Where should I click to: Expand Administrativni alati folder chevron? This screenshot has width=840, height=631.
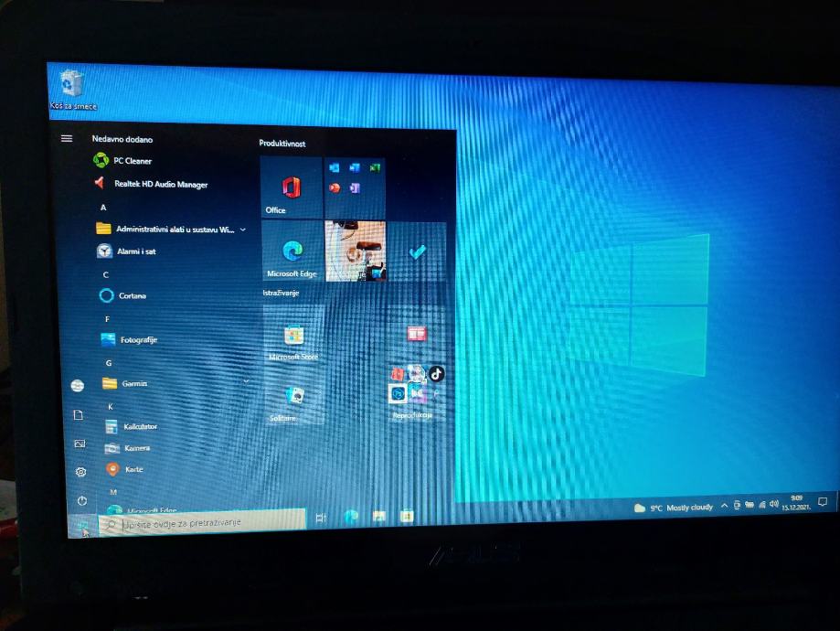(x=243, y=230)
